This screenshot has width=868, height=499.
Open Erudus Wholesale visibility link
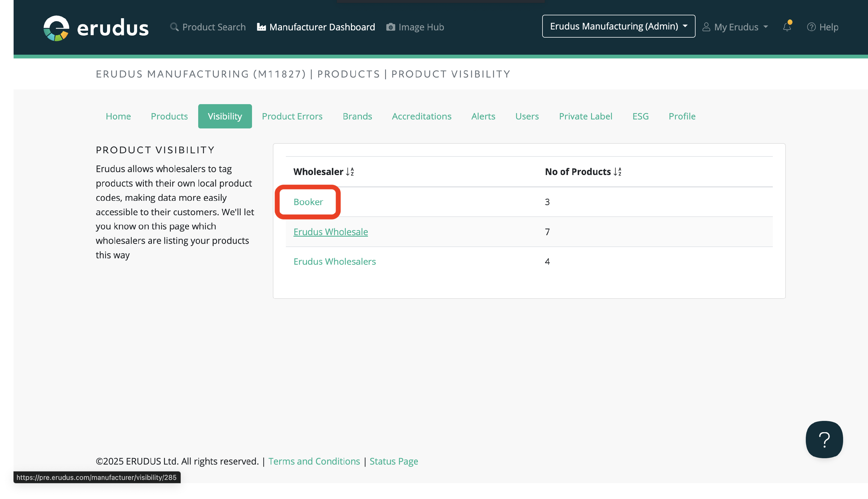click(x=330, y=232)
